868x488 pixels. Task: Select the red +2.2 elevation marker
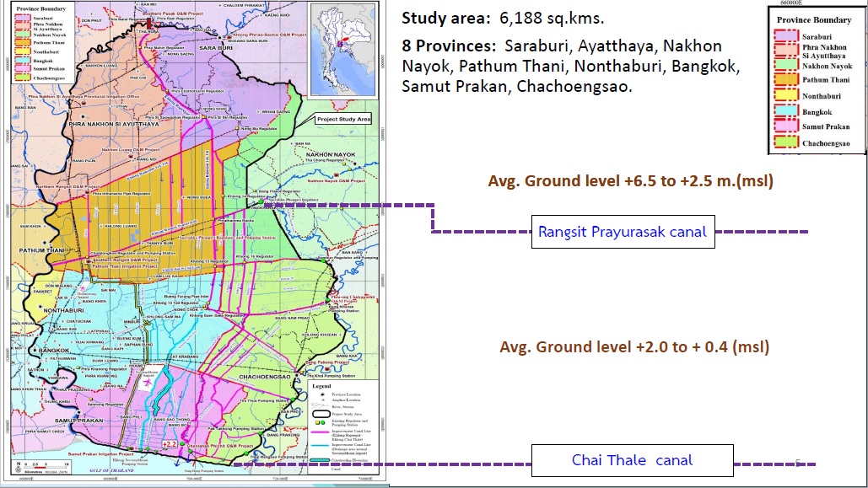(x=169, y=442)
